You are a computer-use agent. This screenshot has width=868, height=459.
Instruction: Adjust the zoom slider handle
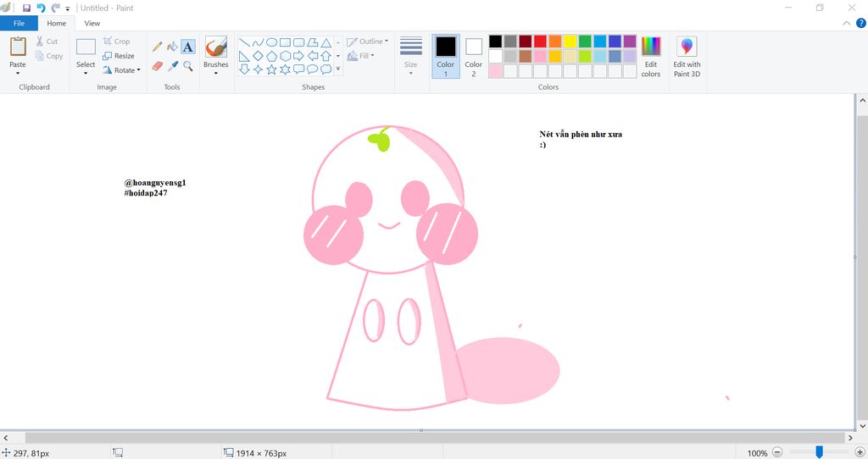(x=819, y=452)
